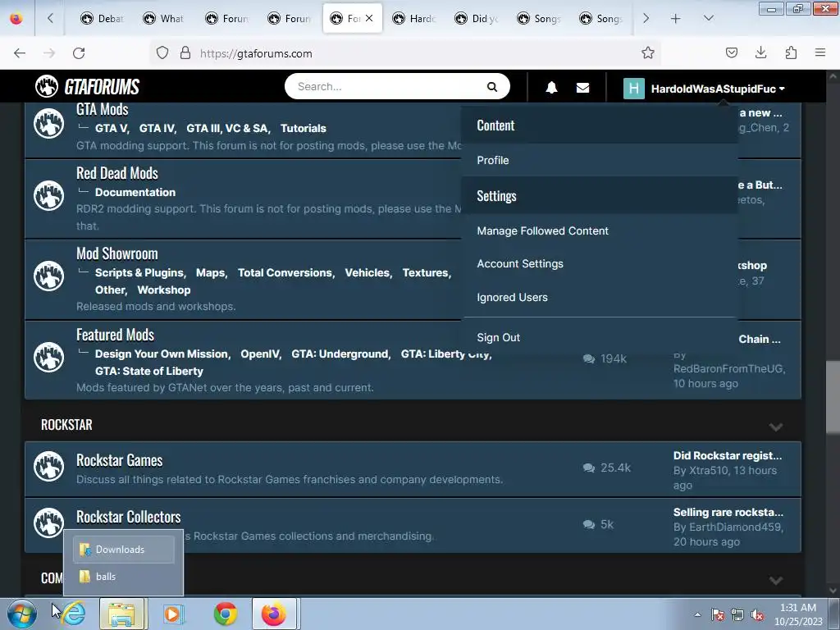Select Profile in the user menu
840x630 pixels.
point(493,160)
